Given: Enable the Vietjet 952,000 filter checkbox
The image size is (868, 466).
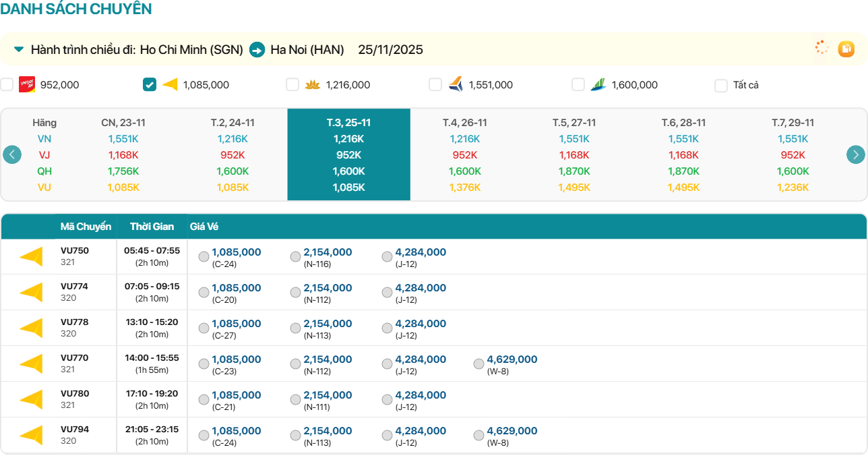Looking at the screenshot, I should (x=7, y=84).
